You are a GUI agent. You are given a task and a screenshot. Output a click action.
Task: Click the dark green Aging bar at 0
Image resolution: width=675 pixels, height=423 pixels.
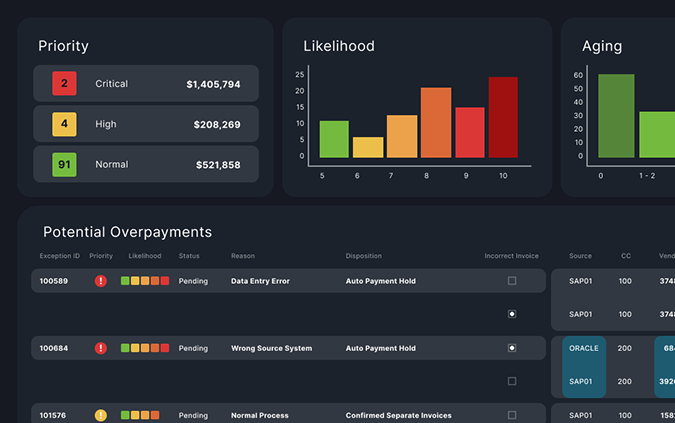click(616, 116)
